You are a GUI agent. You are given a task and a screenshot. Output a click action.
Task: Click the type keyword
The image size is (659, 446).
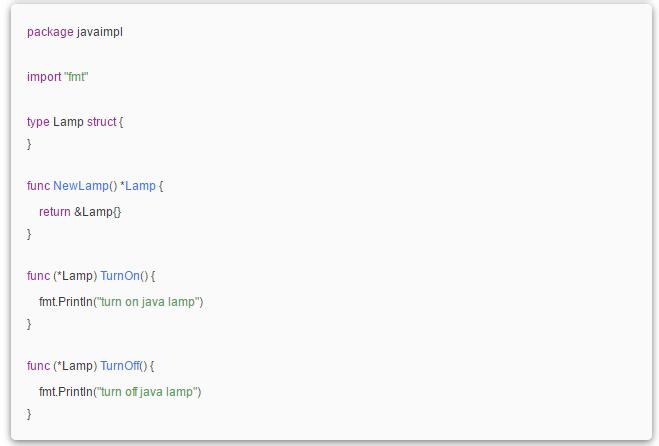[38, 122]
